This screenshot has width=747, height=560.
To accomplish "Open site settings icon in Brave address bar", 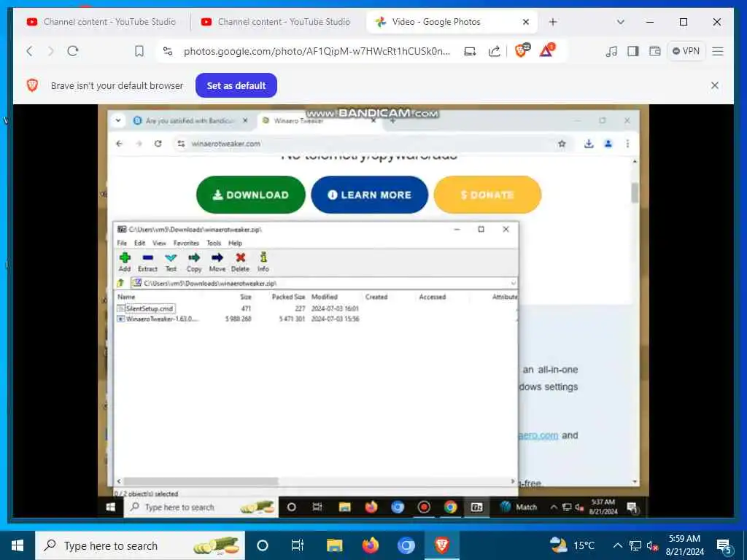I will pos(168,51).
